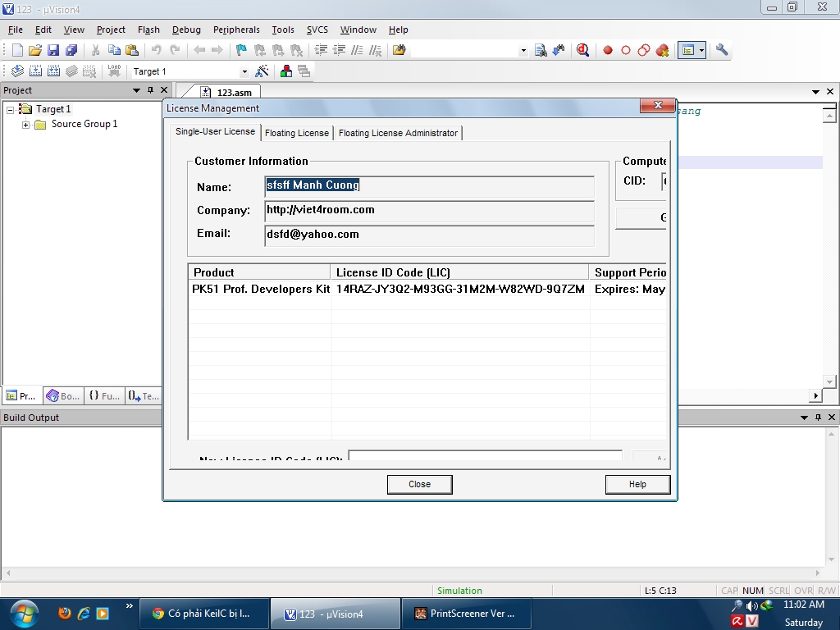Open the SVCS menu
This screenshot has height=630, width=840.
point(317,30)
